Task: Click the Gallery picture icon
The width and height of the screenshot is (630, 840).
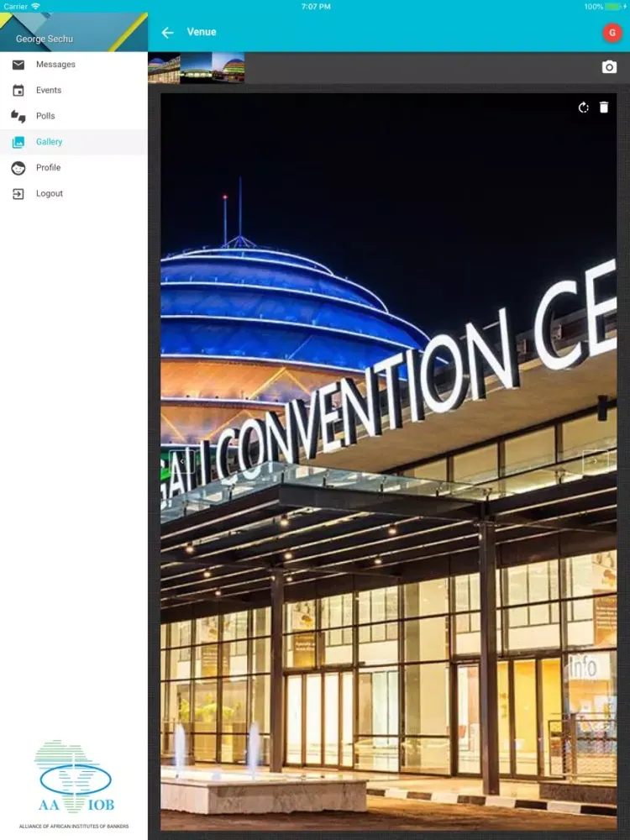Action: click(18, 142)
